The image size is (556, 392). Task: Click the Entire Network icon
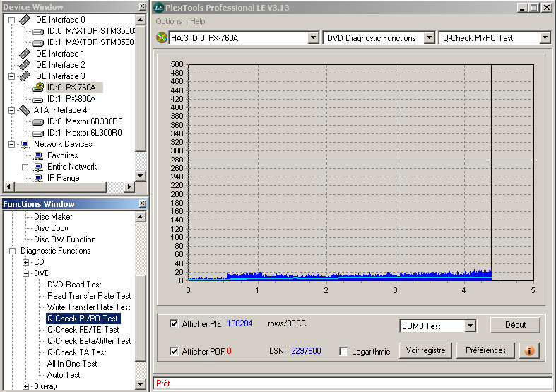38,167
